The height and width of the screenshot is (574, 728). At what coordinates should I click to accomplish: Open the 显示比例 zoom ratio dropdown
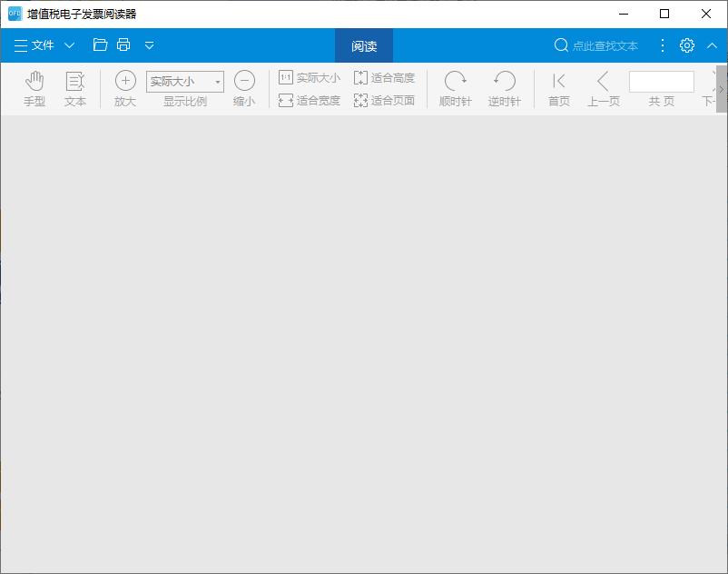click(185, 81)
